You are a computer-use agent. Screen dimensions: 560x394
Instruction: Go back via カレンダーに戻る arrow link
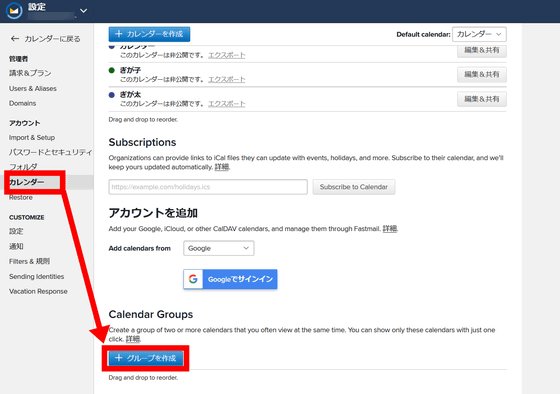[x=45, y=39]
